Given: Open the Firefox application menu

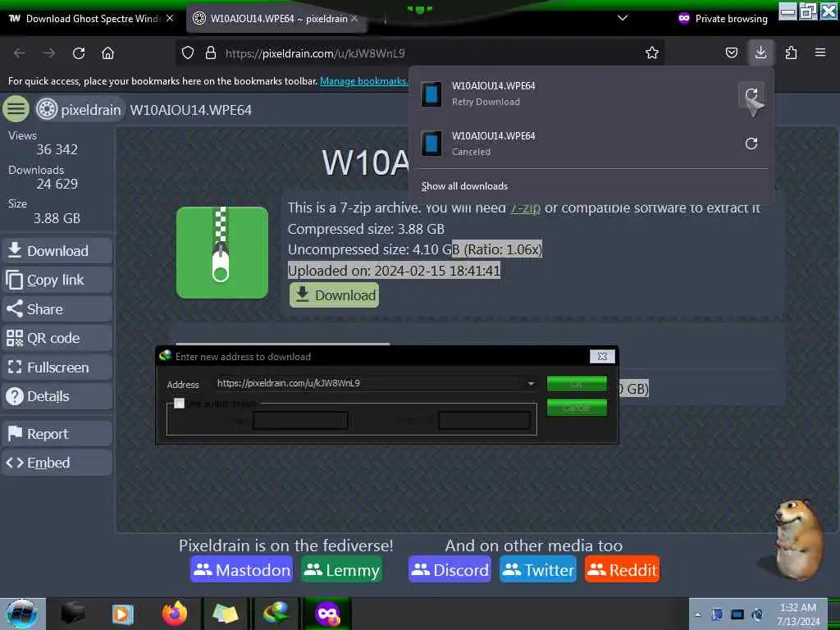Looking at the screenshot, I should [x=819, y=52].
